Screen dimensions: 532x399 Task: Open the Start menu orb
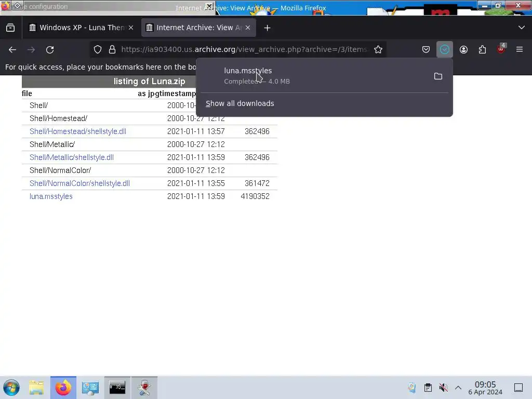(11, 388)
